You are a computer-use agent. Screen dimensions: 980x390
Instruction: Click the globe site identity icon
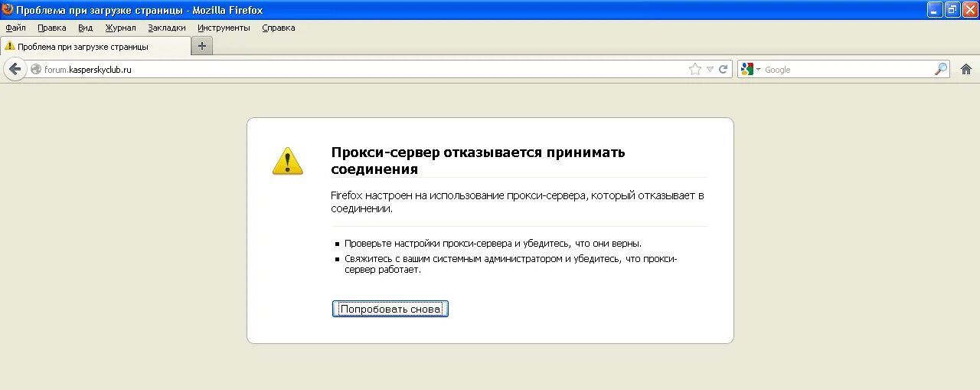[35, 69]
